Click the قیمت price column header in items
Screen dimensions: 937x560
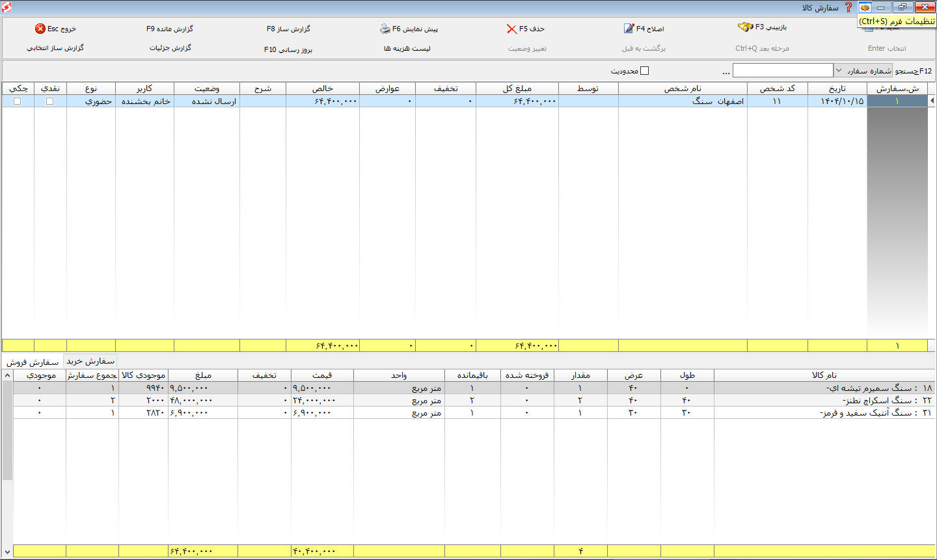pos(322,375)
